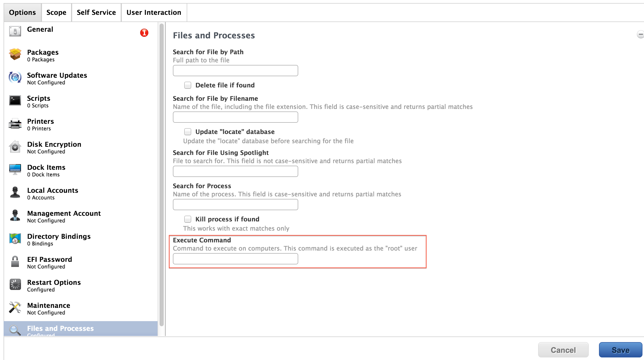Click the Restart Options "Configured" status text
The image size is (644, 360).
coord(41,290)
